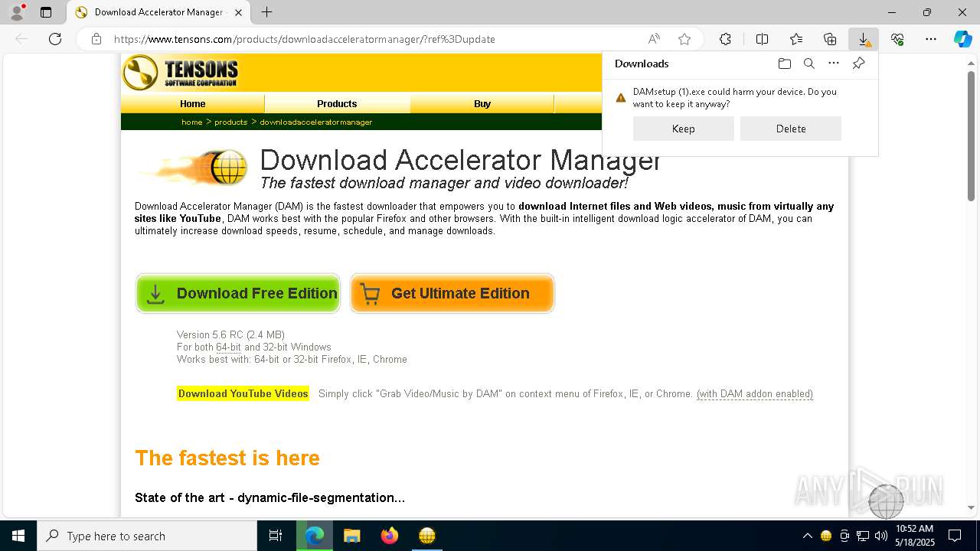
Task: Click "with DAM addon enabled" link
Action: point(755,393)
